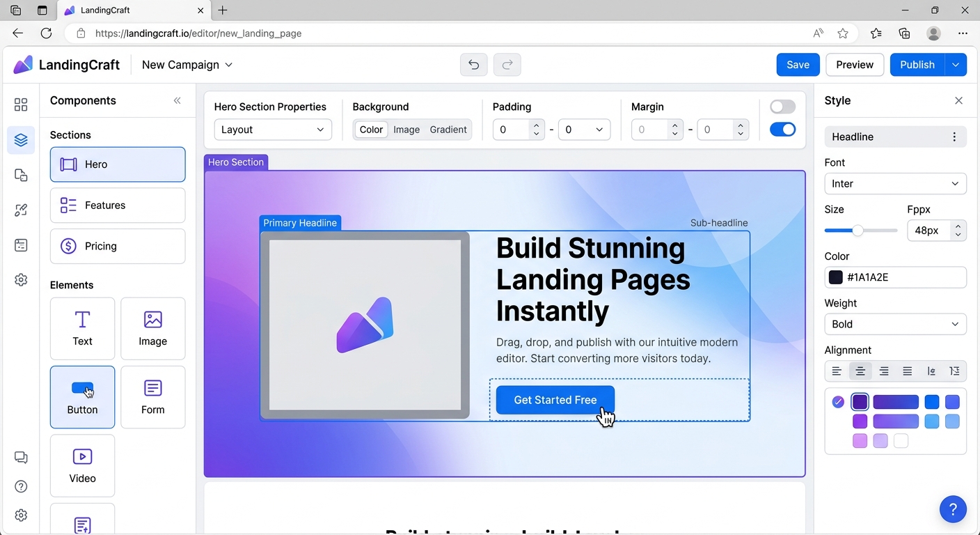Turn off the blue lower toggle switch
The height and width of the screenshot is (535, 980).
click(x=782, y=129)
